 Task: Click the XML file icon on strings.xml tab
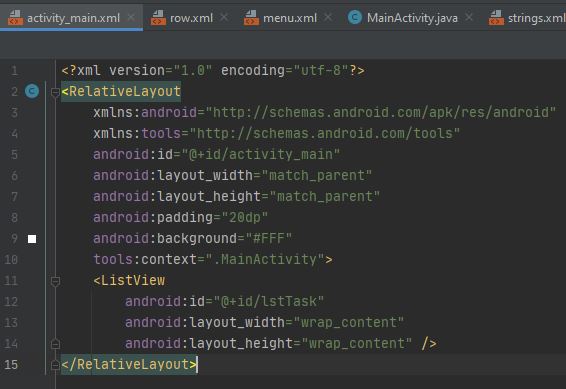coord(496,18)
